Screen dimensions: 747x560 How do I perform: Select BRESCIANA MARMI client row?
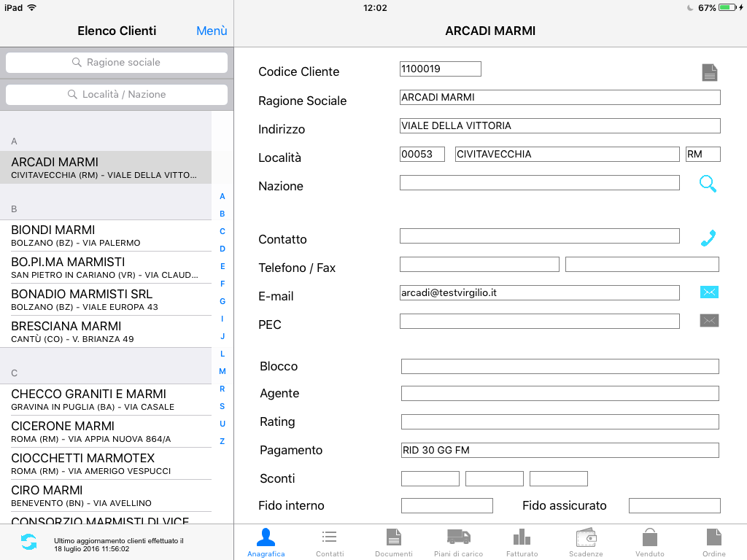pos(106,332)
